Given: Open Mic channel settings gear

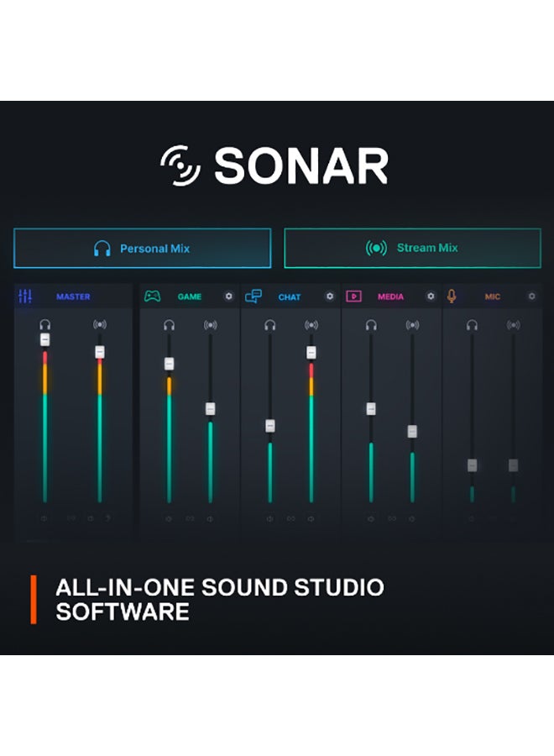Looking at the screenshot, I should (x=532, y=296).
